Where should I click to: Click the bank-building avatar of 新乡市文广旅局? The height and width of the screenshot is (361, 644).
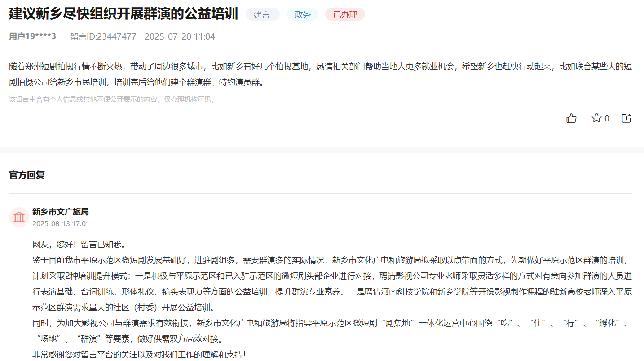tap(18, 217)
